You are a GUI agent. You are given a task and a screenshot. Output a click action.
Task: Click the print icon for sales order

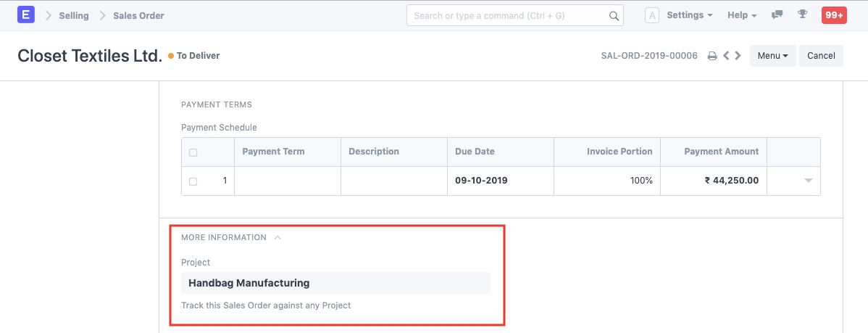point(712,56)
